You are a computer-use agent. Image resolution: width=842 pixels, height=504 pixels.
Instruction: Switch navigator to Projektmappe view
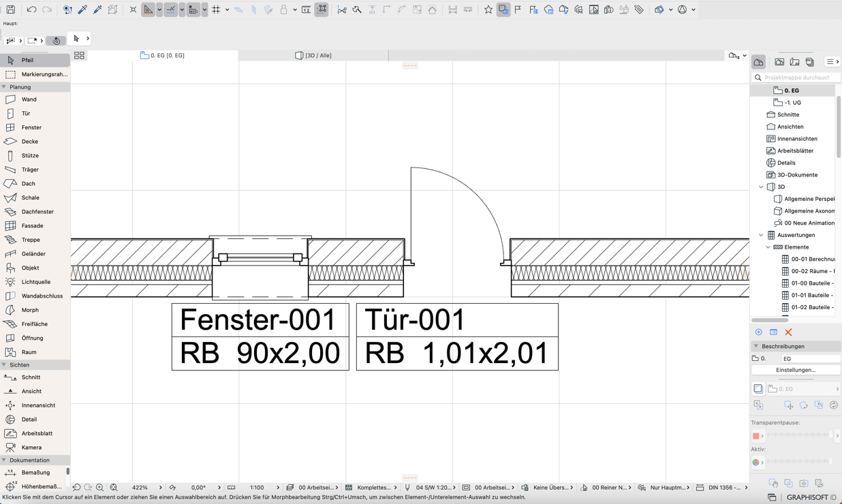coord(758,62)
